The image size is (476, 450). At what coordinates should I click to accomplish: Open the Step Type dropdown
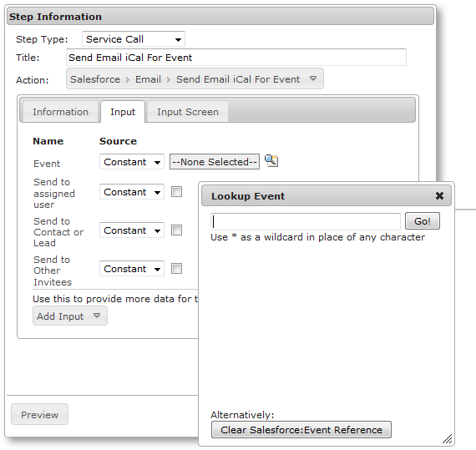[x=134, y=39]
